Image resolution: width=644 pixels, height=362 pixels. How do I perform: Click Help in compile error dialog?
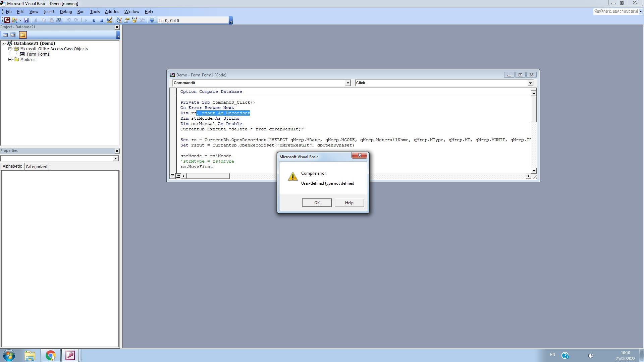click(349, 202)
